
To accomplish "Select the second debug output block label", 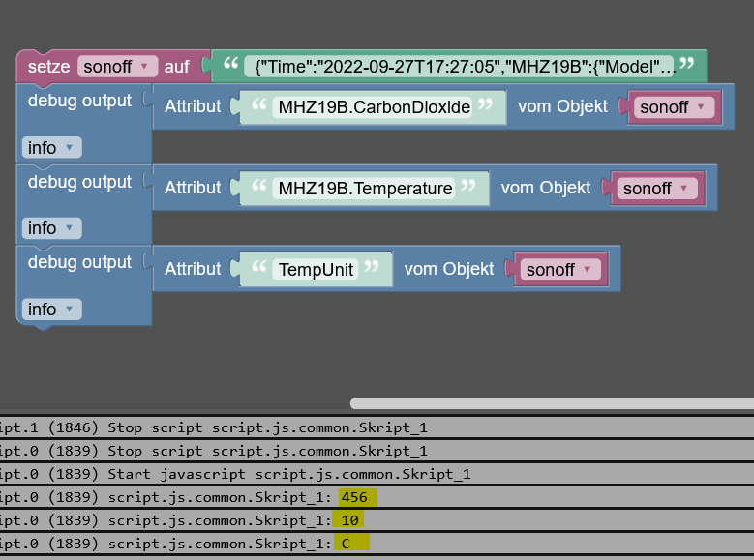I will click(x=79, y=182).
